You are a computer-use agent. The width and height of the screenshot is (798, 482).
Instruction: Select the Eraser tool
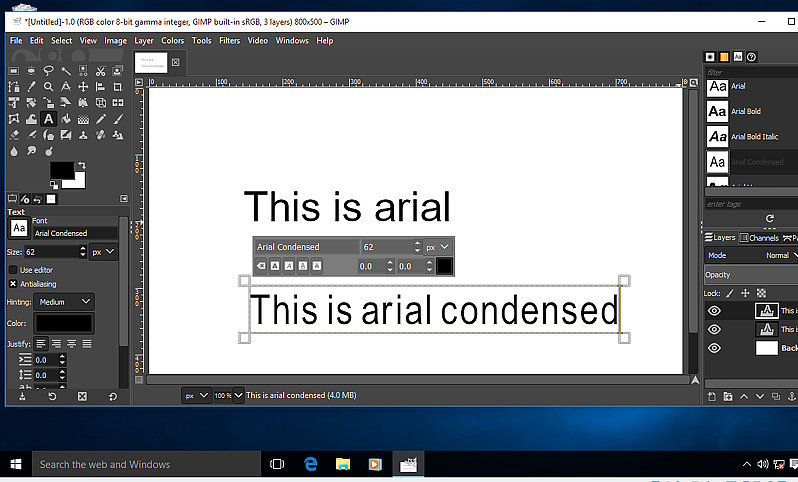(14, 135)
